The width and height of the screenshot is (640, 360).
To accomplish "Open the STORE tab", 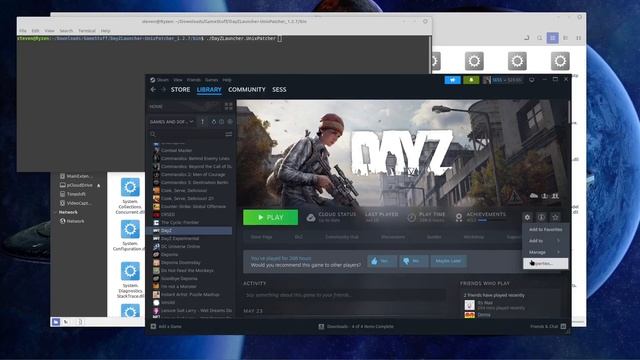I will (180, 89).
